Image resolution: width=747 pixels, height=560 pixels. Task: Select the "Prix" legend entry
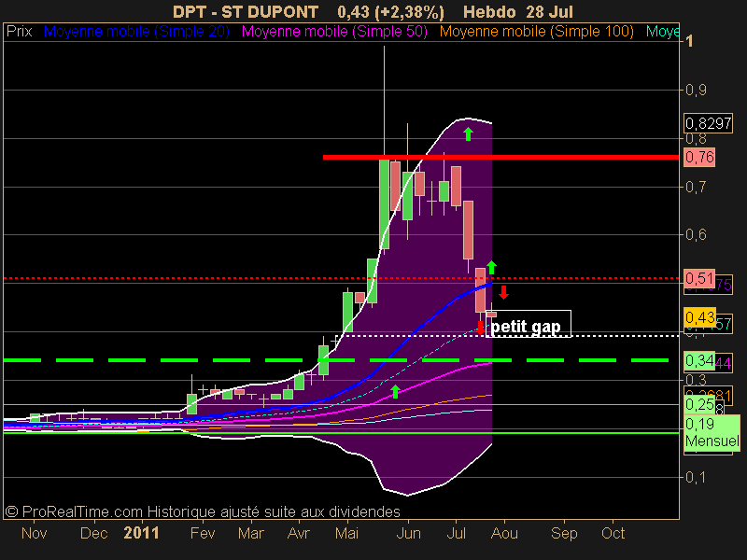19,32
